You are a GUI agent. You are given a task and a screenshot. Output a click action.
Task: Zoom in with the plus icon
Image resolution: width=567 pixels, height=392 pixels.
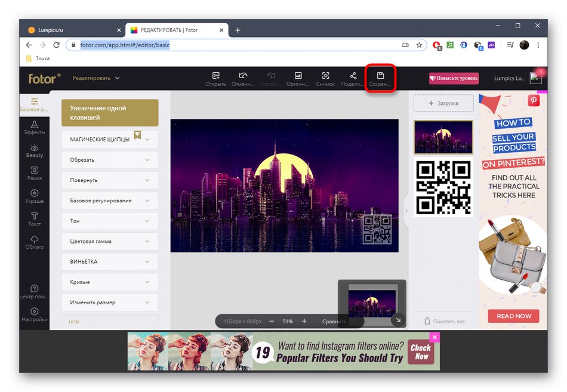tap(304, 321)
